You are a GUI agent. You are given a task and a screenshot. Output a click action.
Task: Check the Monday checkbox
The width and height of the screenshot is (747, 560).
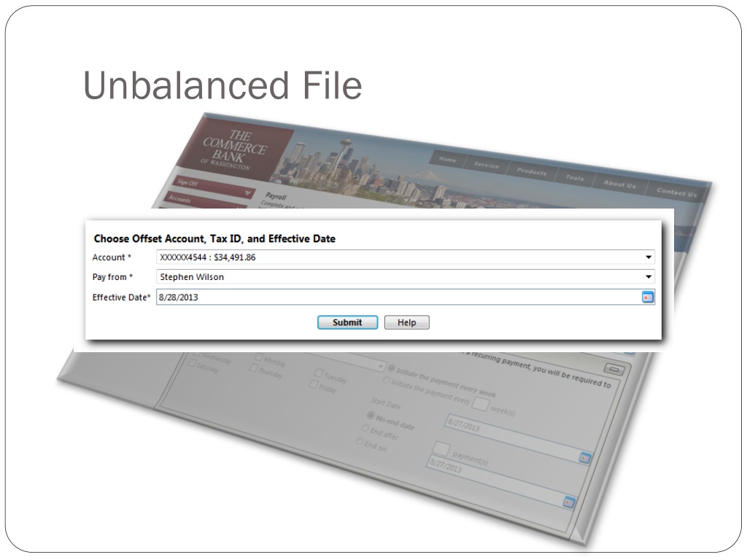point(258,357)
